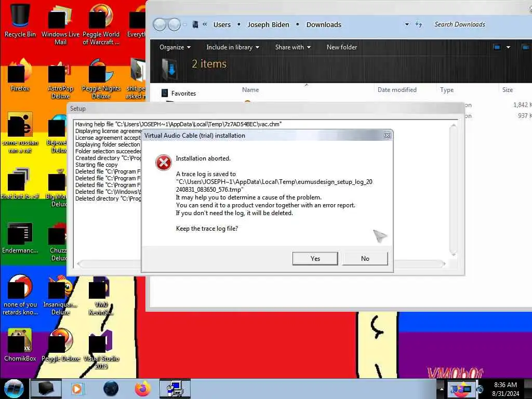532x399 pixels.
Task: Switch to the Explorer folder taskbar item
Action: [x=46, y=389]
